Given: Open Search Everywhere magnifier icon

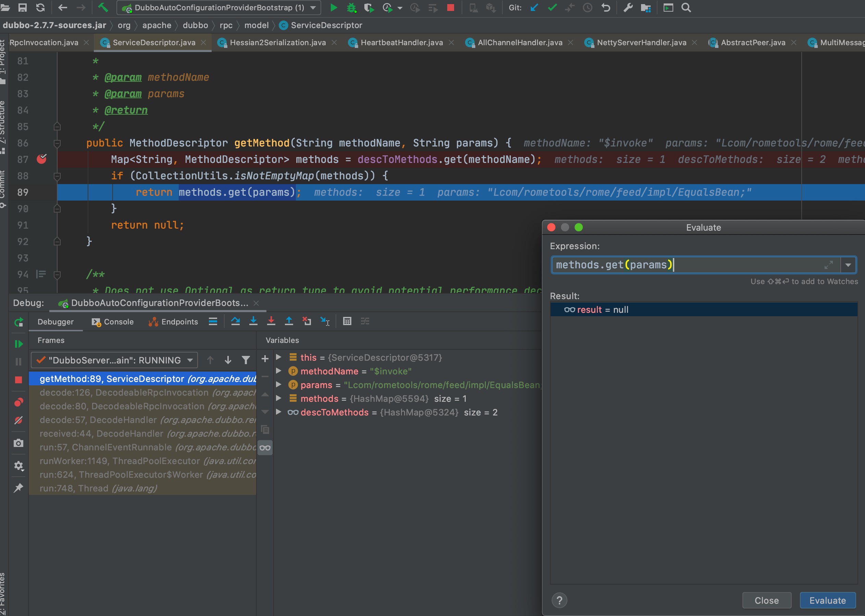Looking at the screenshot, I should click(686, 8).
